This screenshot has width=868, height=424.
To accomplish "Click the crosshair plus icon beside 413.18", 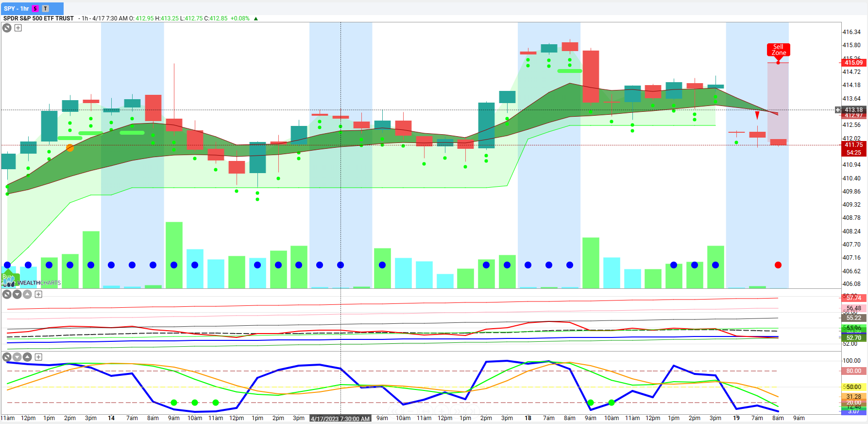I will pyautogui.click(x=838, y=110).
